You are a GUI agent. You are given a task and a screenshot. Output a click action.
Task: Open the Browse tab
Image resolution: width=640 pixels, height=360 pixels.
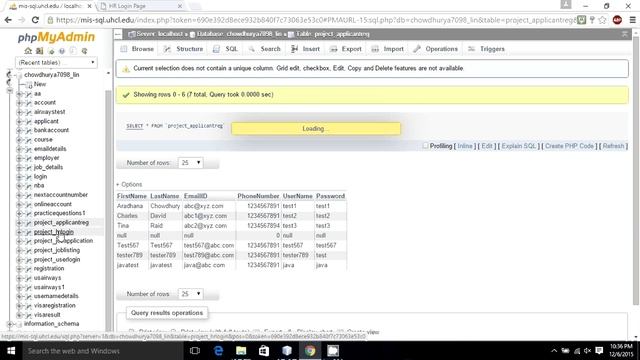pos(138,49)
